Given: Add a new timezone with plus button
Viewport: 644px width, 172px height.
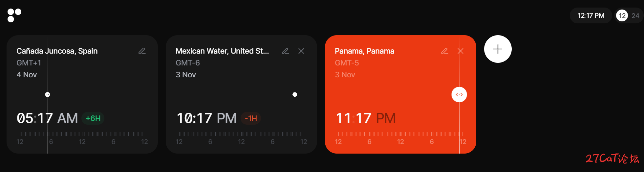Looking at the screenshot, I should click(x=498, y=49).
